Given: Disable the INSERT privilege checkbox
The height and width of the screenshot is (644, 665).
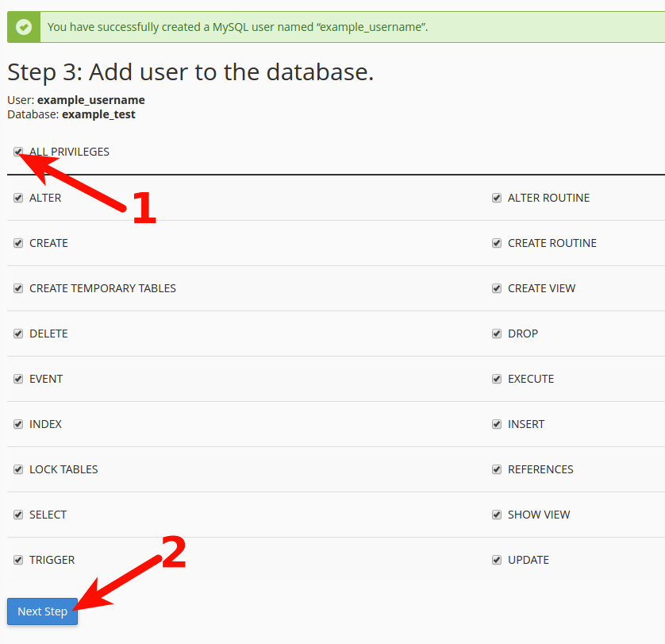Looking at the screenshot, I should 497,424.
